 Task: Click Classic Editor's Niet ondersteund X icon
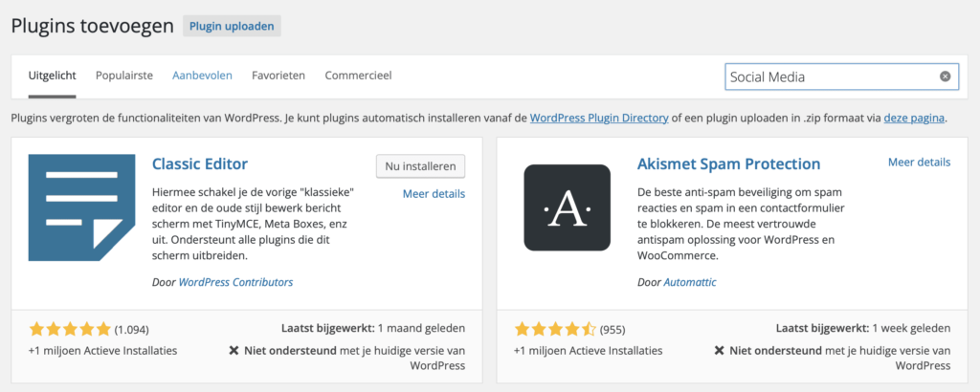[x=234, y=351]
